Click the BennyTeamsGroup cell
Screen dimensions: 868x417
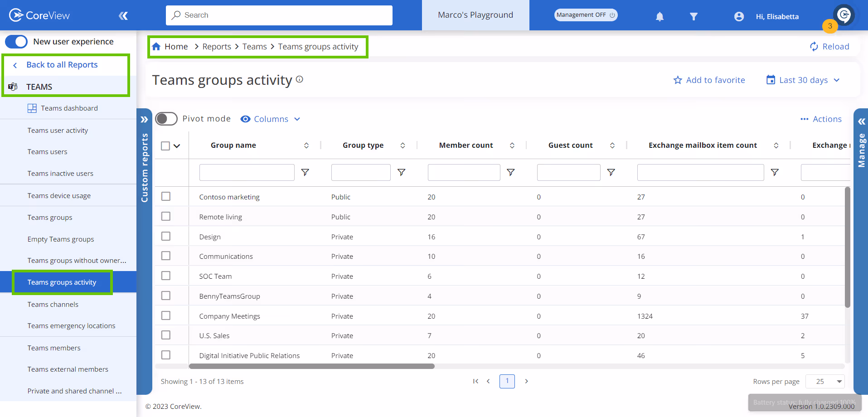pos(229,296)
